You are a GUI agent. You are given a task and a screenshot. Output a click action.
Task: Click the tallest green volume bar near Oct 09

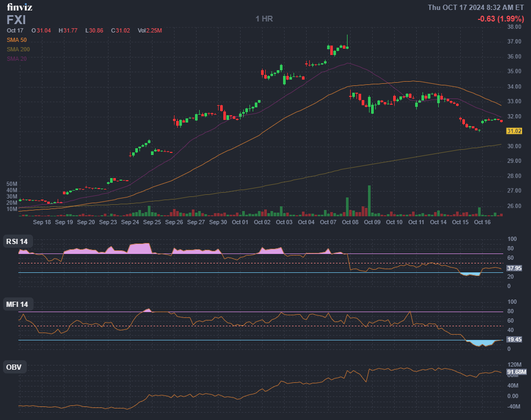click(369, 200)
